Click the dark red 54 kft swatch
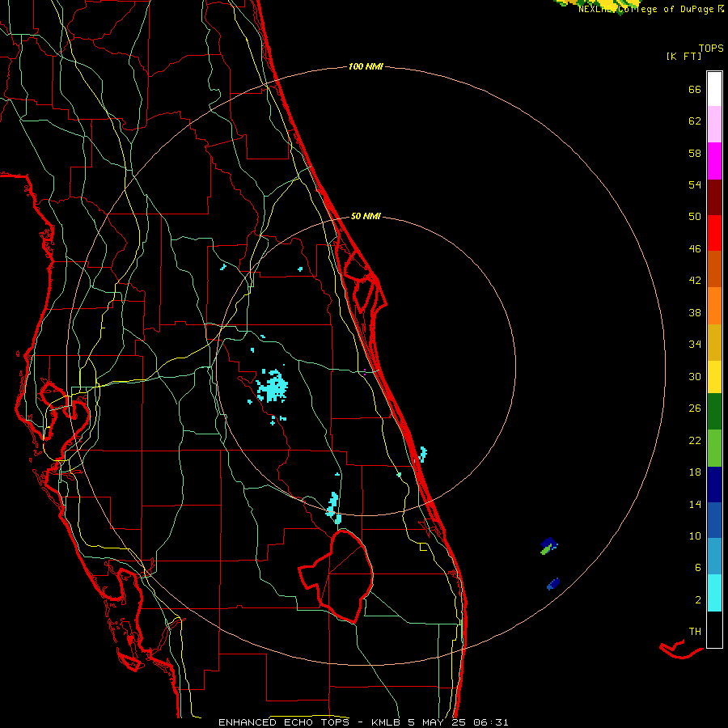728x728 pixels. point(714,197)
